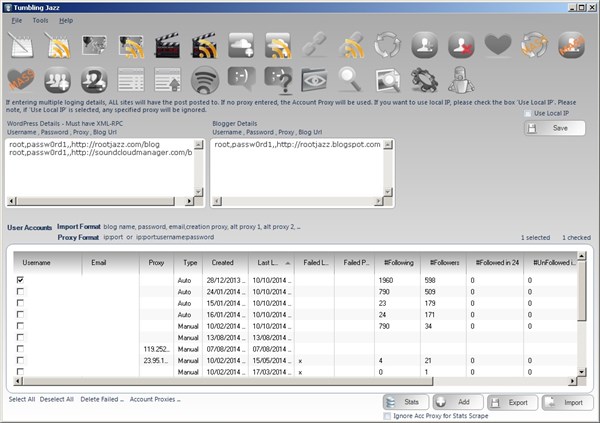
Task: Click the robot icon
Action: tap(461, 80)
